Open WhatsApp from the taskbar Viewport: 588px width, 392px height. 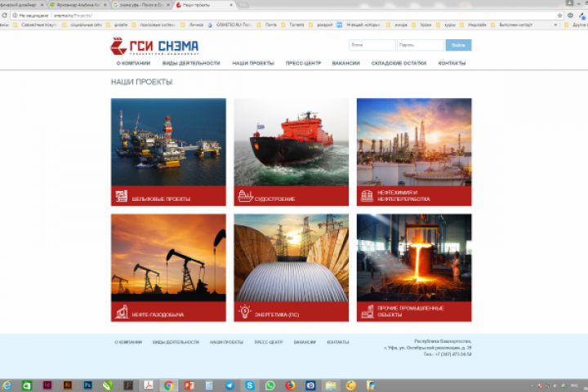pos(270,385)
